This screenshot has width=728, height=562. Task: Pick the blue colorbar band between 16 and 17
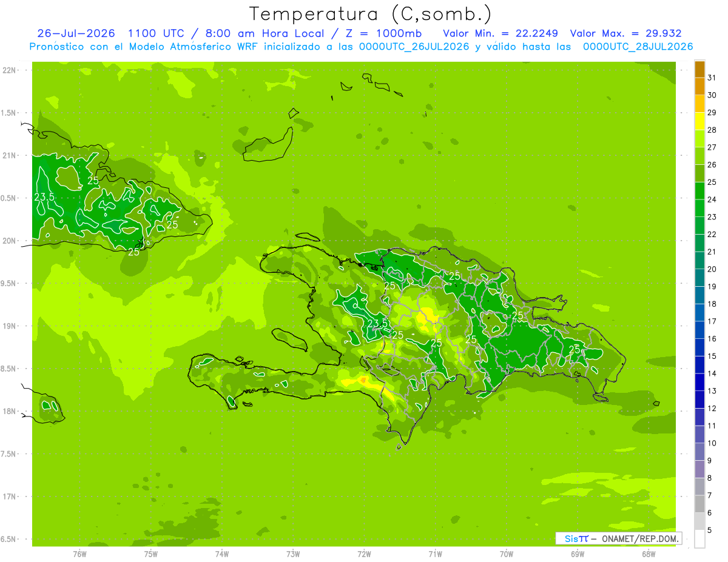[x=699, y=330]
